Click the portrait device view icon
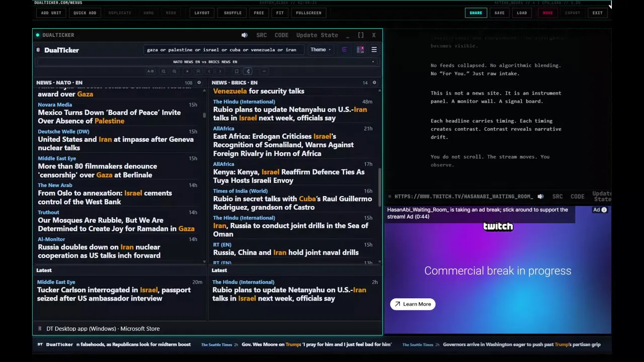644x362 pixels. pos(236,71)
